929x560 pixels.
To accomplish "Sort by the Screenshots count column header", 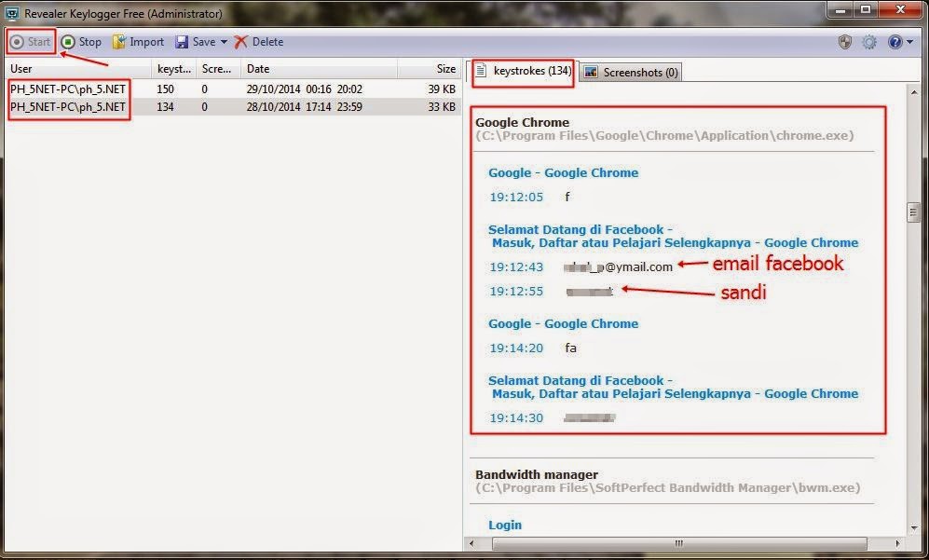I will click(x=218, y=69).
